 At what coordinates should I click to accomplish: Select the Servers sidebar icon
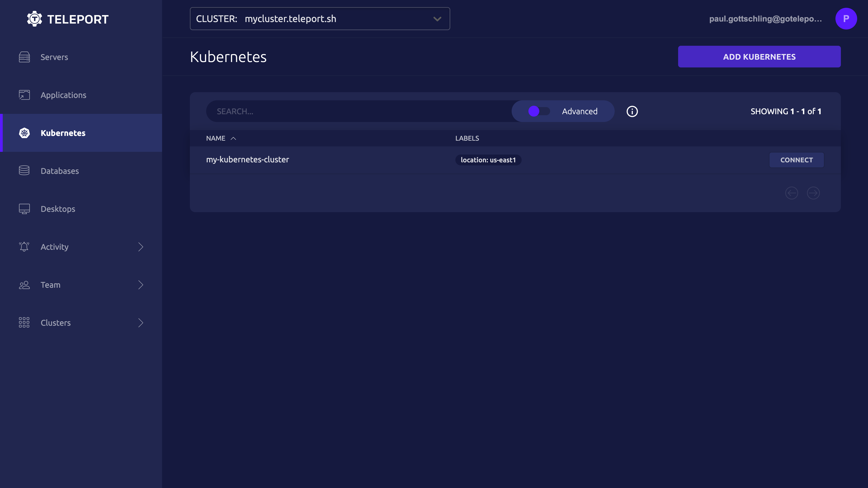tap(24, 57)
